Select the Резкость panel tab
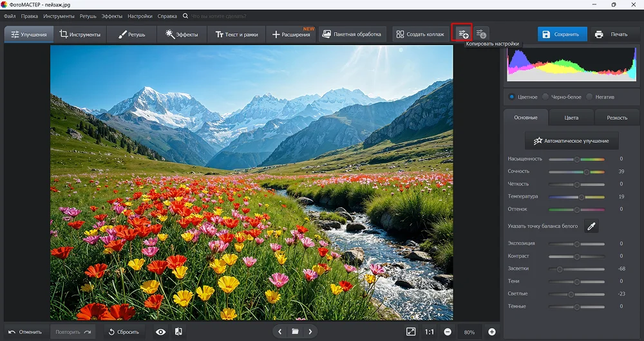Viewport: 644px width, 341px height. click(617, 118)
